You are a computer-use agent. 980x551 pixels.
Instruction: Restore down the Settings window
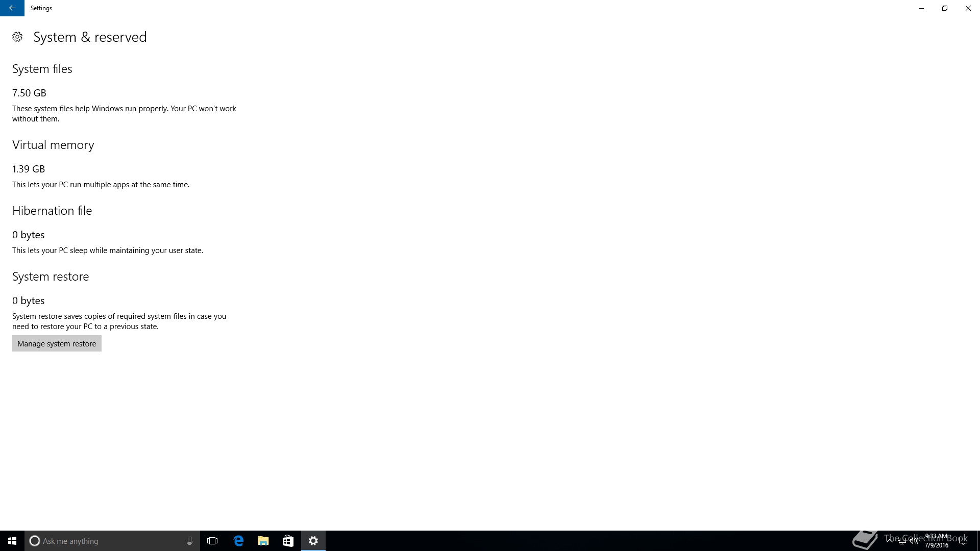pyautogui.click(x=945, y=8)
